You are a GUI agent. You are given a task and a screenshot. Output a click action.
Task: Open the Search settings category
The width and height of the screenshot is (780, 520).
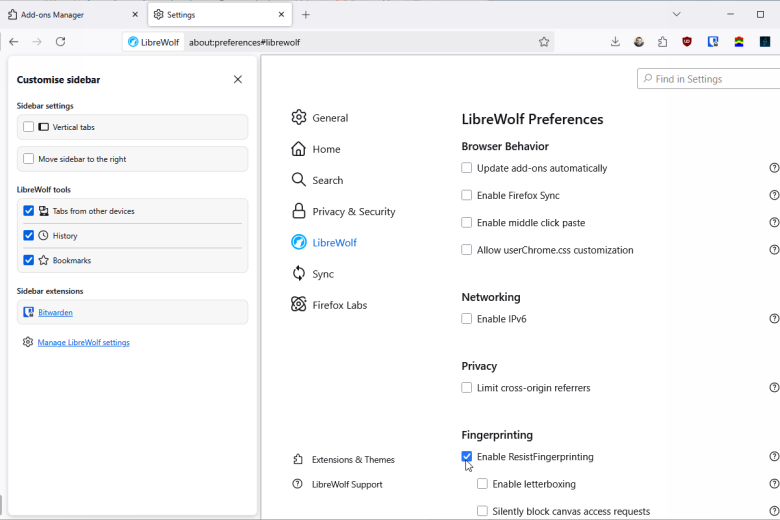[317, 180]
